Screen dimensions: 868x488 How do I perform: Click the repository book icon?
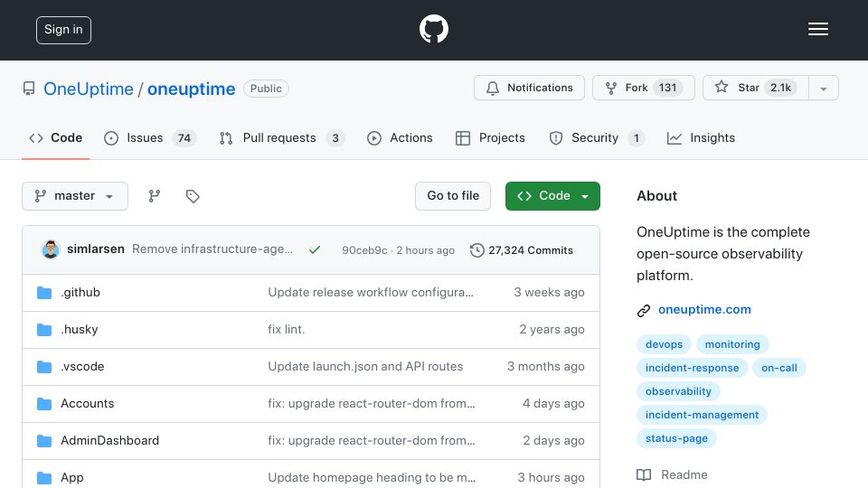click(x=29, y=89)
